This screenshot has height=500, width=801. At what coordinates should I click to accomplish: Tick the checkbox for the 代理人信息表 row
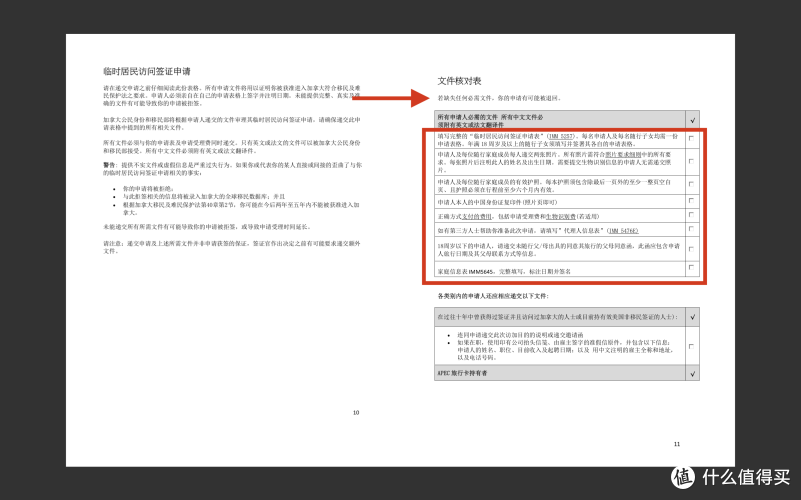click(691, 229)
